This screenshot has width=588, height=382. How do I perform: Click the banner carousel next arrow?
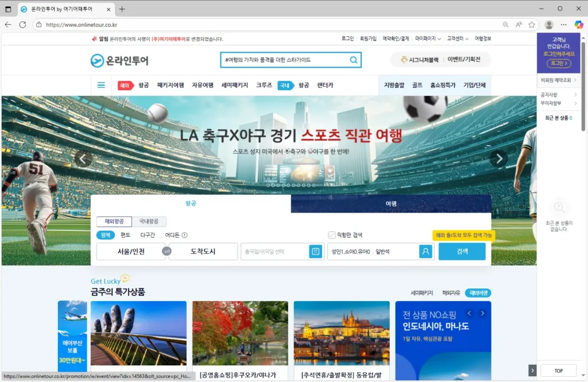pyautogui.click(x=497, y=159)
